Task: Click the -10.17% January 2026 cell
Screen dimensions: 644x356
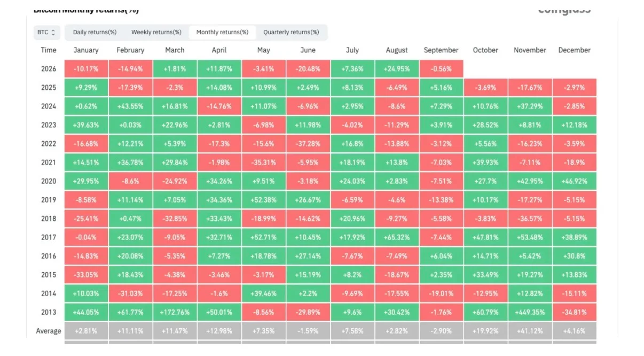Action: tap(86, 69)
